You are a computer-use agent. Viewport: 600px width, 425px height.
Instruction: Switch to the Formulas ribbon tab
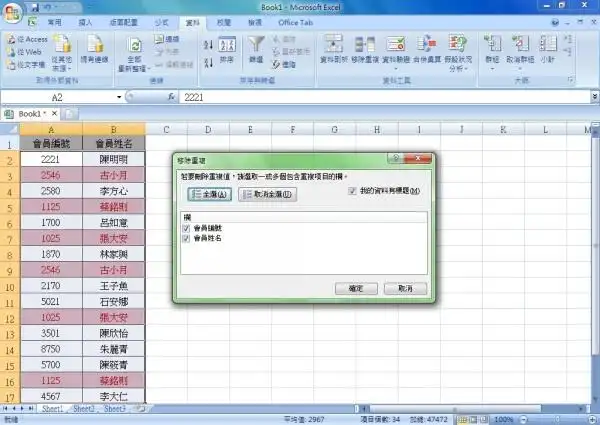pyautogui.click(x=161, y=23)
